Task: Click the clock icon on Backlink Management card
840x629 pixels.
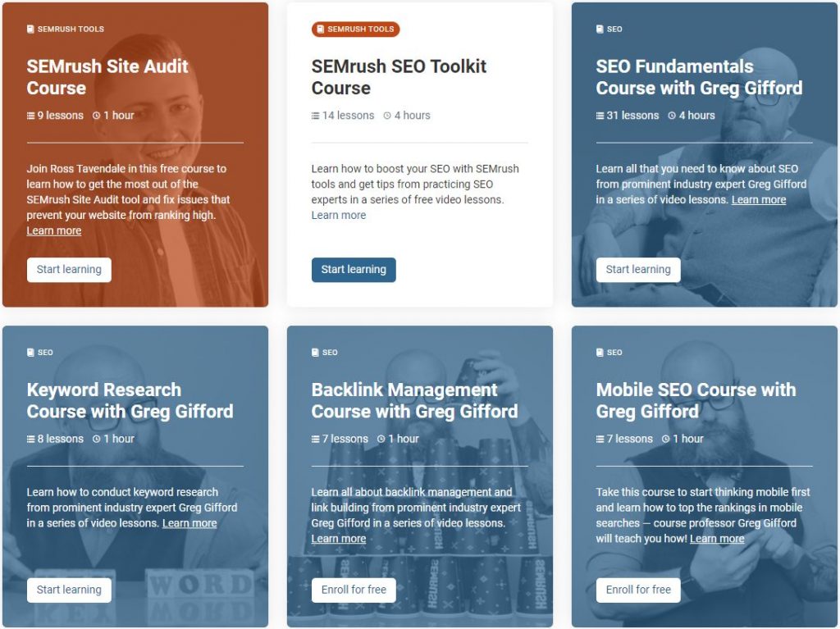Action: coord(381,439)
